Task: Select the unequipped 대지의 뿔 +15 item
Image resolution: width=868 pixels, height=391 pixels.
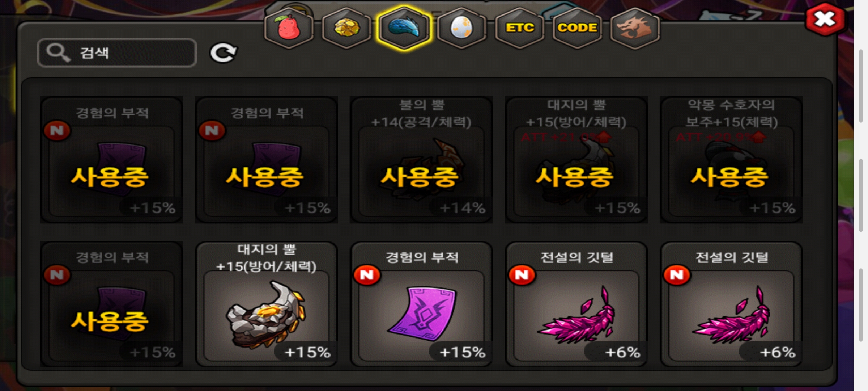Action: [x=266, y=304]
